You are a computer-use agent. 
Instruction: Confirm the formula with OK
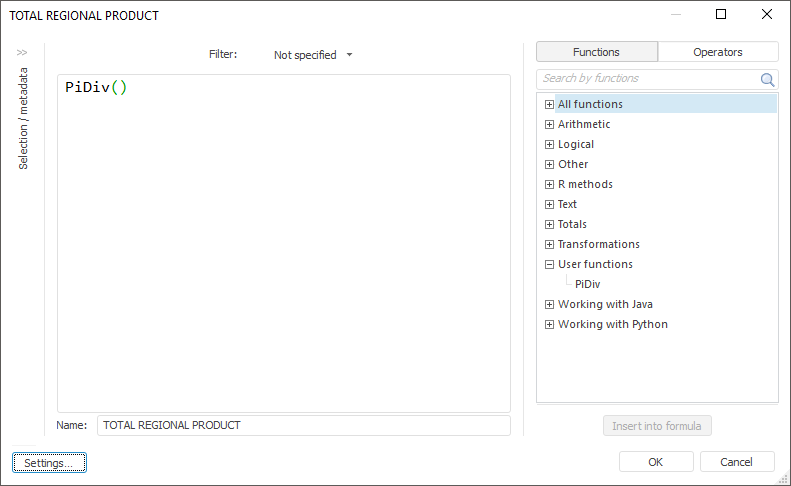pyautogui.click(x=655, y=462)
